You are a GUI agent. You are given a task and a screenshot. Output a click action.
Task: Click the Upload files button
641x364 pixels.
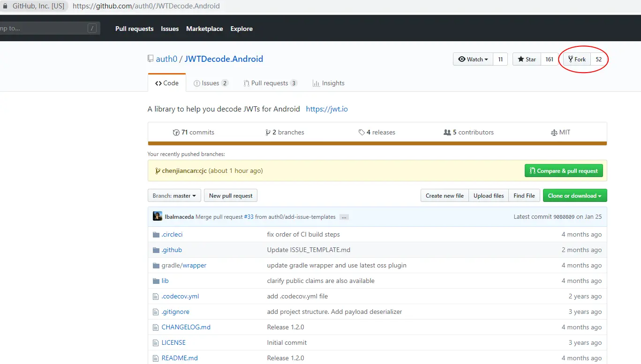489,196
